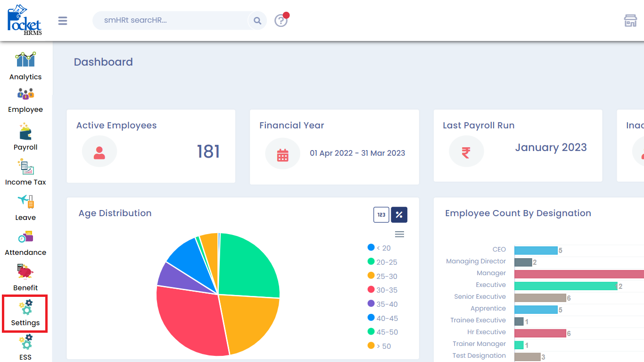Open the Employee module icon

(25, 94)
